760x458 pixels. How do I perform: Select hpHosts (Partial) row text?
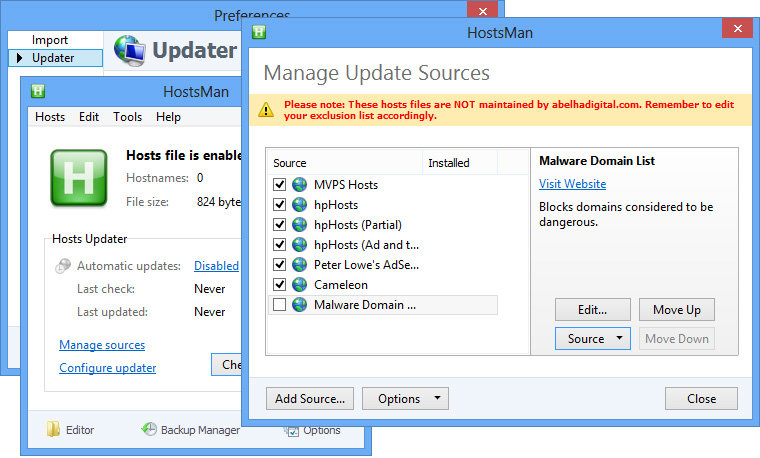358,224
